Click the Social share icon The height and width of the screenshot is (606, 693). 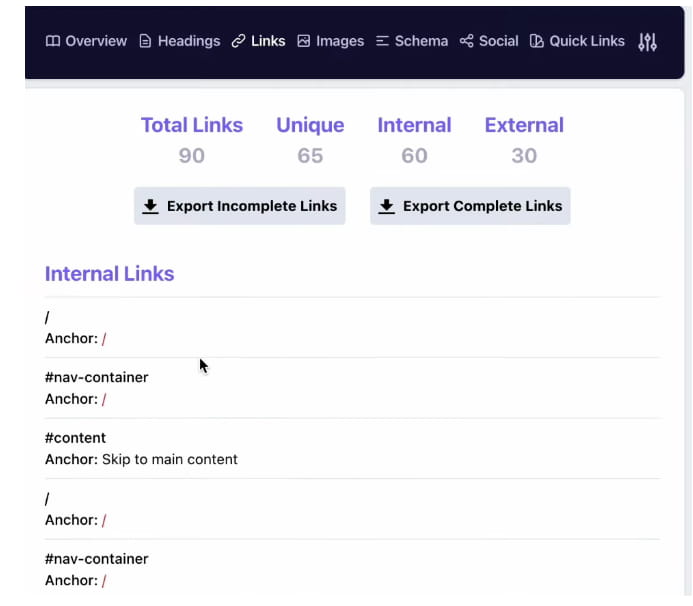(x=467, y=41)
